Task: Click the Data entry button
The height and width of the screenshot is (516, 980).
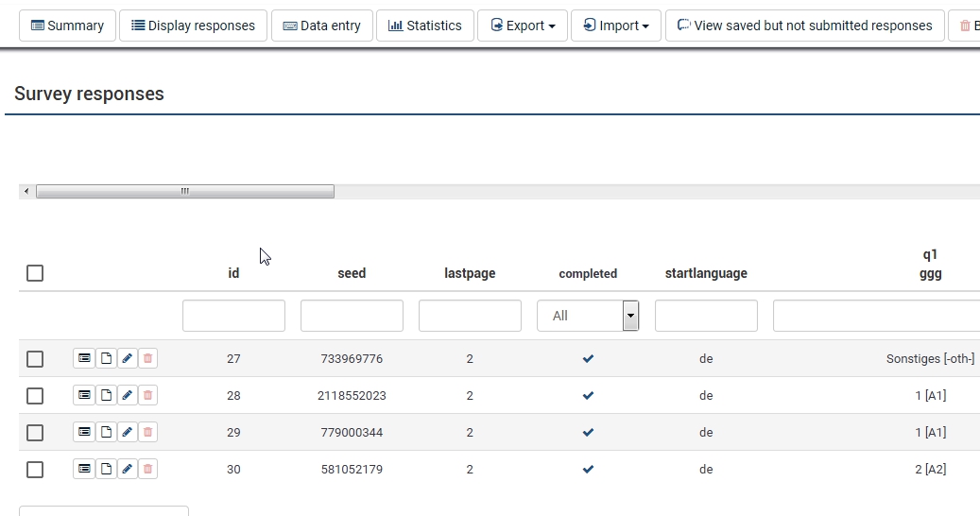Action: 321,26
